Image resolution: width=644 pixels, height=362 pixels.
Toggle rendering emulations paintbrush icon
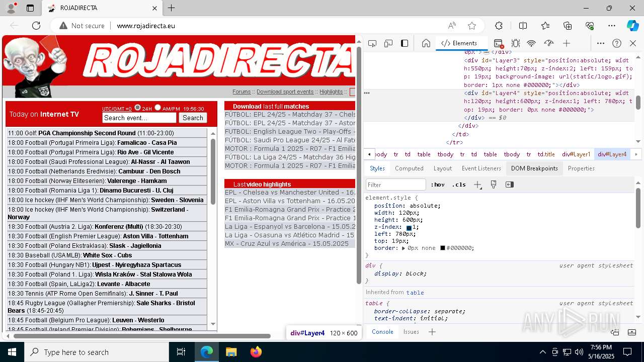pyautogui.click(x=494, y=185)
